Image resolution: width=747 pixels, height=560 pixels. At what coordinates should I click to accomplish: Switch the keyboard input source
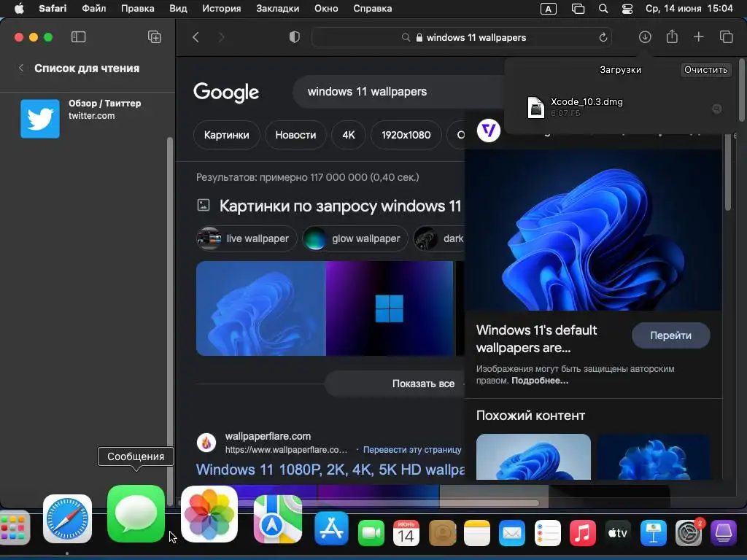point(549,9)
